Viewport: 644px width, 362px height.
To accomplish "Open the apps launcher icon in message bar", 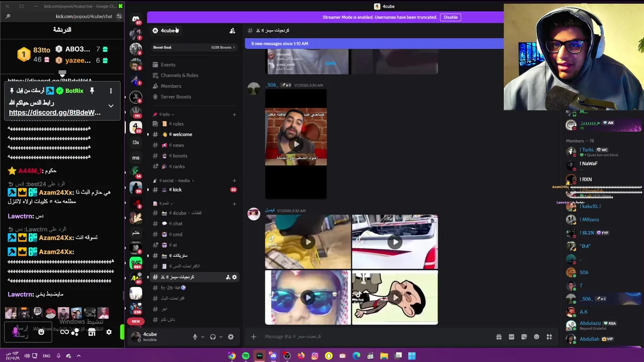I will [549, 337].
